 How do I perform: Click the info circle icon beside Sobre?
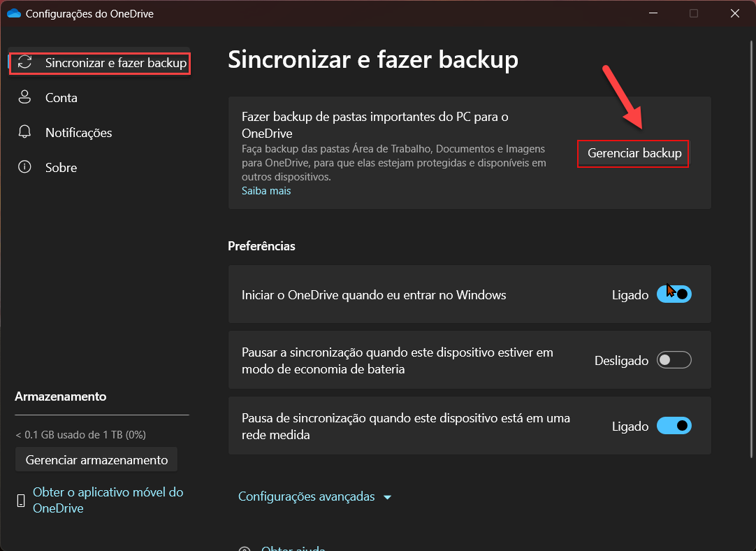pyautogui.click(x=25, y=168)
